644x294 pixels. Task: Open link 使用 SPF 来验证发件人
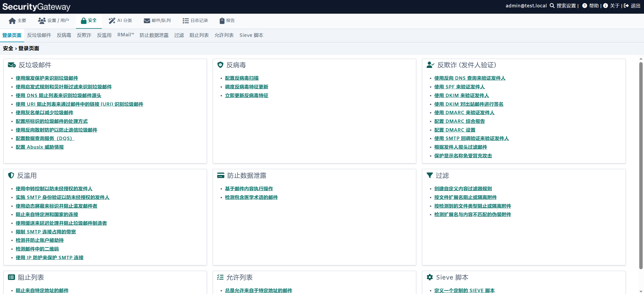pos(459,87)
